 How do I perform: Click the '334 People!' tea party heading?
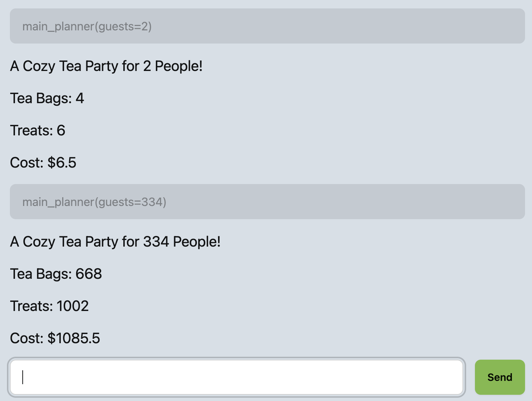(x=115, y=242)
